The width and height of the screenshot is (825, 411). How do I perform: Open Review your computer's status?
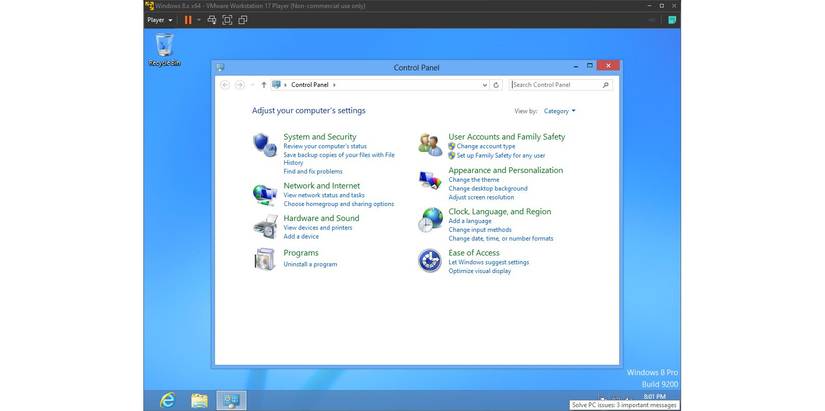point(325,146)
